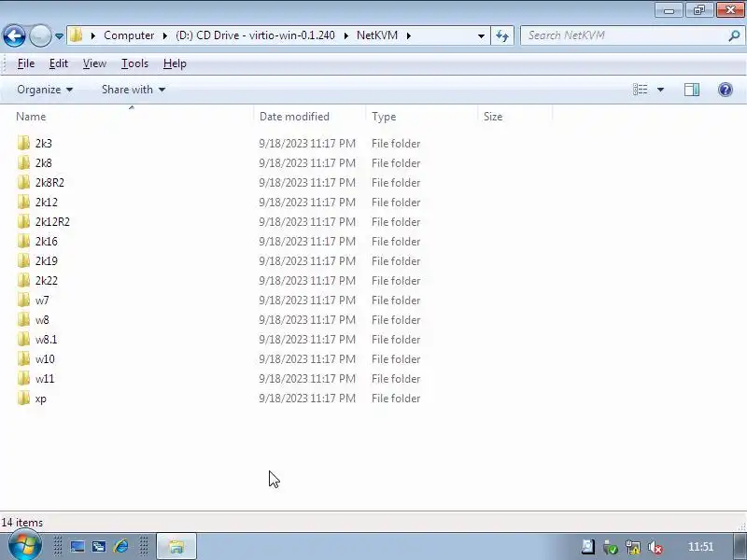Screen dimensions: 747x560
Task: Open the Windows Start menu
Action: tap(25, 546)
